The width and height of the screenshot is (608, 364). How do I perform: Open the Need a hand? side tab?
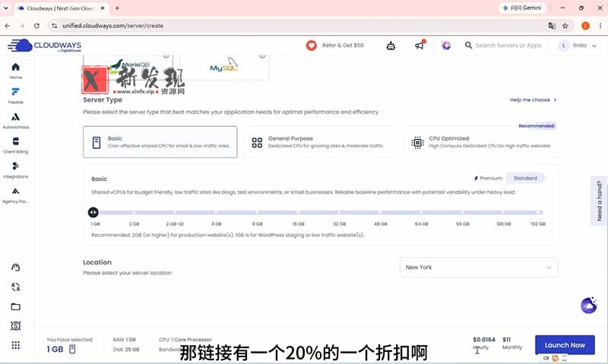pos(600,201)
